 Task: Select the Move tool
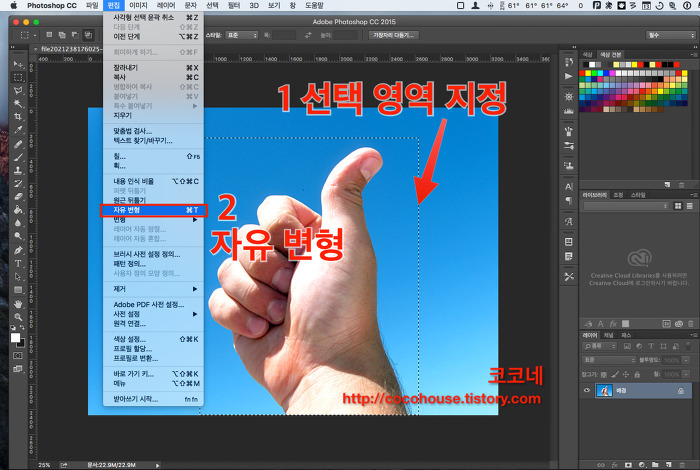click(x=18, y=64)
